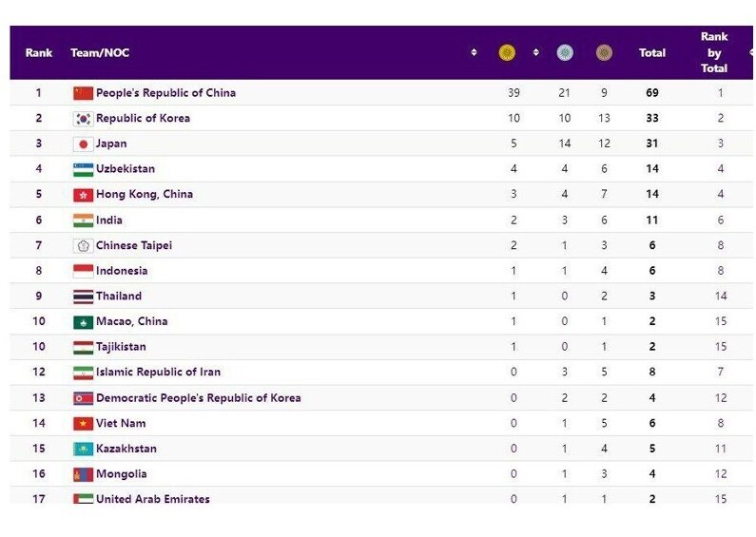
Task: Open Hong Kong, China team link
Action: [x=145, y=194]
